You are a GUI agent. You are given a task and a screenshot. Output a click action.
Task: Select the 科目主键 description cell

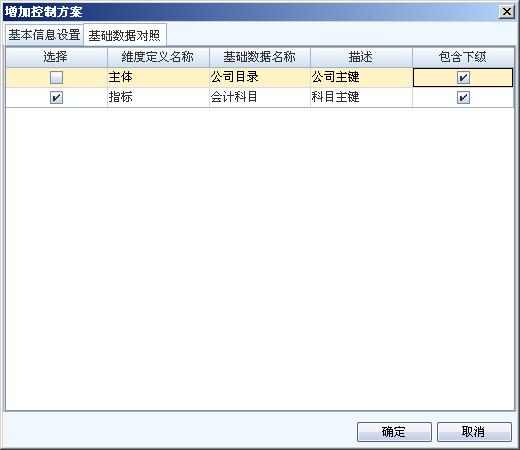coord(361,97)
